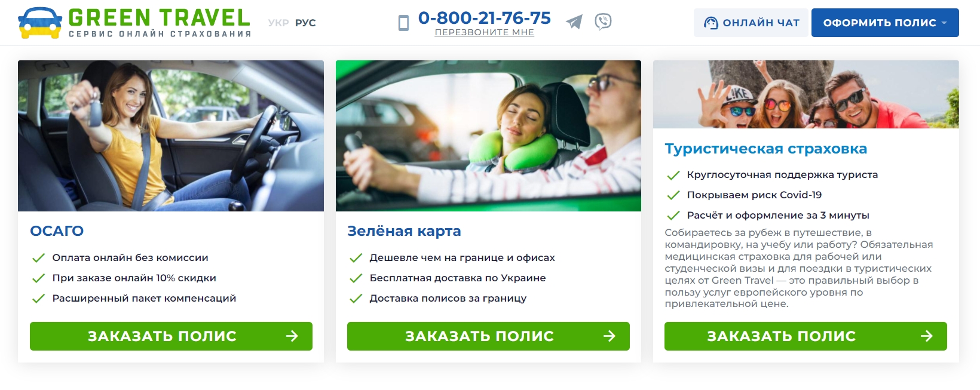This screenshot has width=980, height=390.
Task: Click the tourists with sunglasses photo
Action: click(x=806, y=94)
